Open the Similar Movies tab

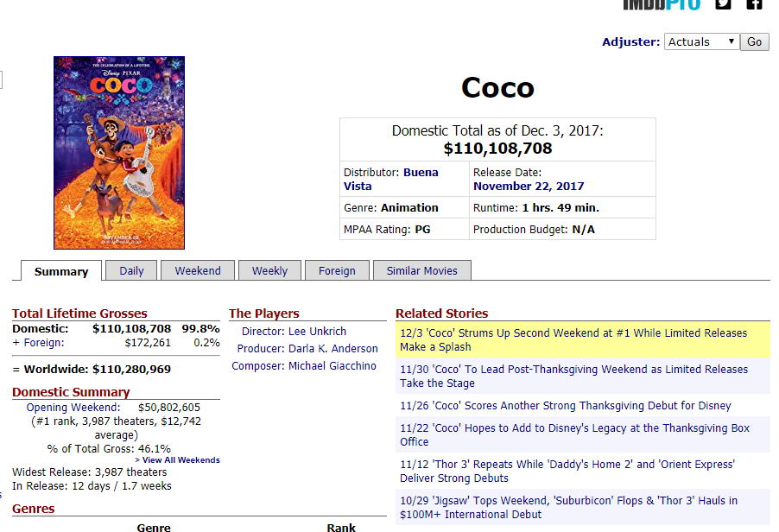tap(421, 270)
